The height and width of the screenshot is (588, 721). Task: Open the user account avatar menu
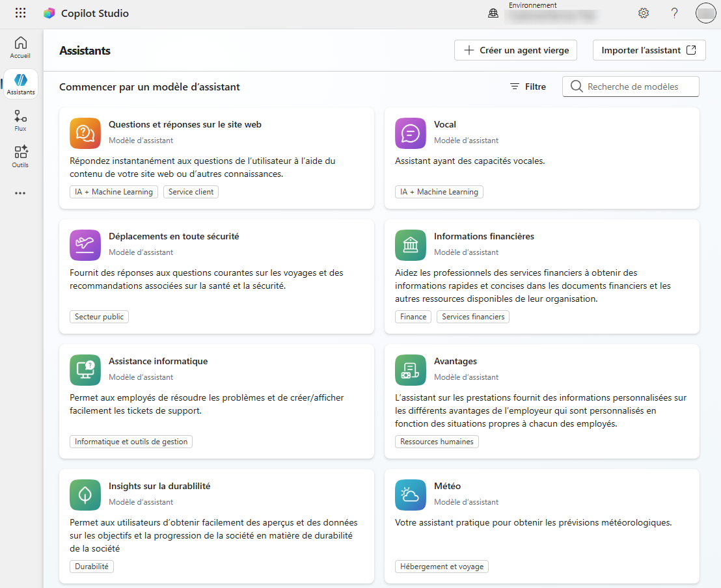click(x=705, y=13)
